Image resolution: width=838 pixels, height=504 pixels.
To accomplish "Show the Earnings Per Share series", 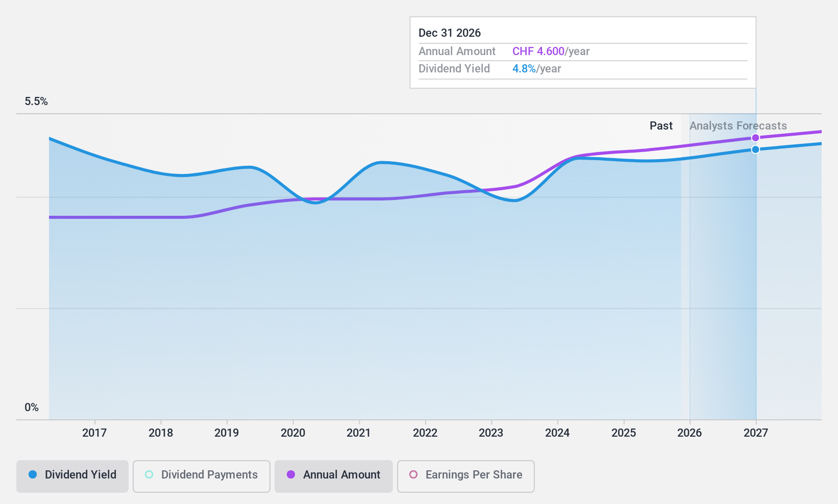I will tap(465, 474).
